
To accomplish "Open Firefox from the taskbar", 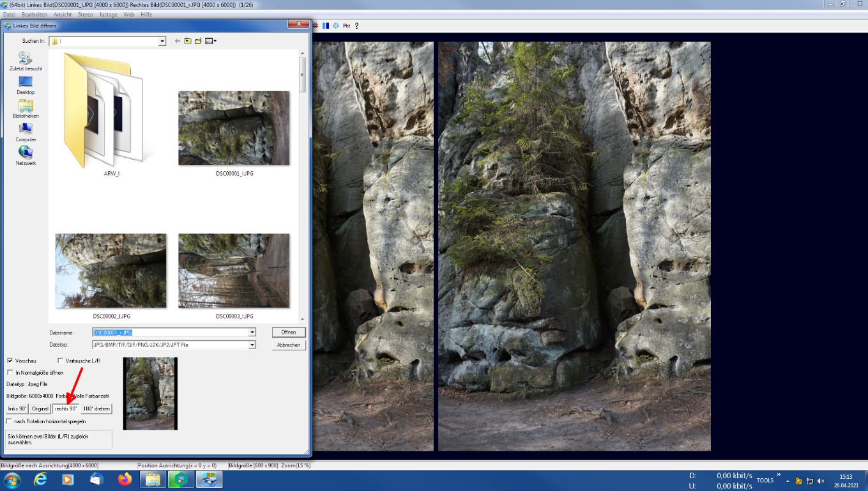I will point(125,479).
